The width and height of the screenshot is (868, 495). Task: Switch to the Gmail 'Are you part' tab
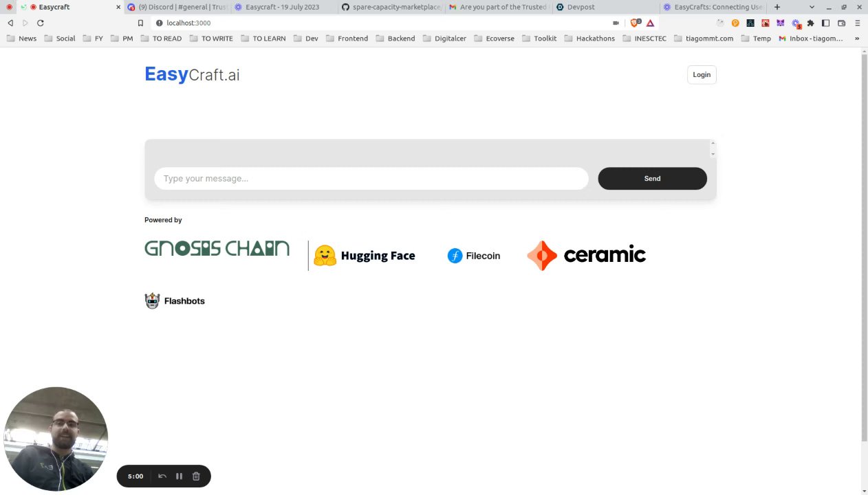click(x=498, y=7)
